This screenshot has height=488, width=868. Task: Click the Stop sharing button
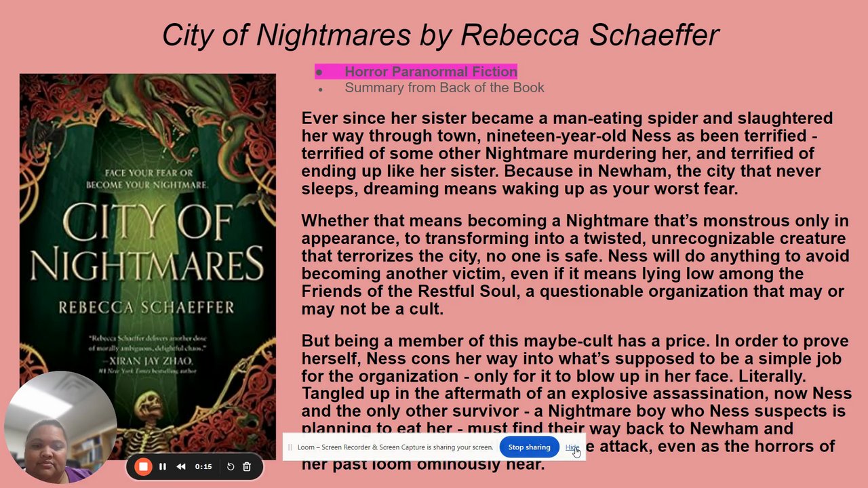pos(529,447)
